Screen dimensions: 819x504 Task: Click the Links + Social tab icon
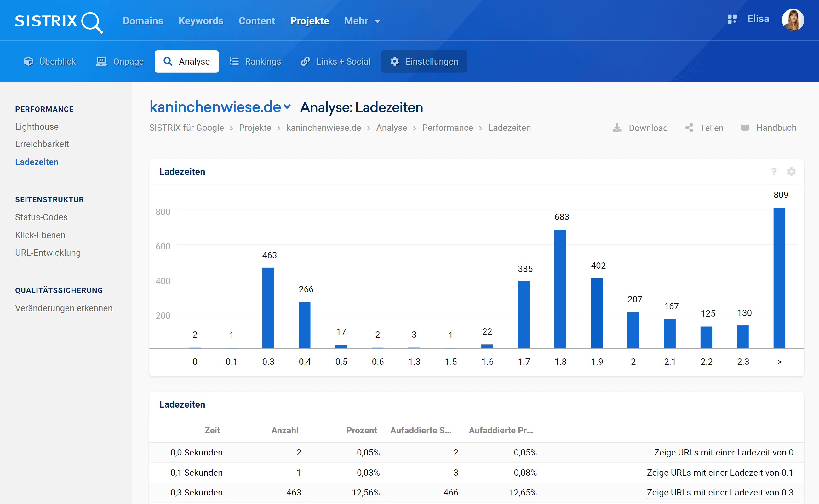click(305, 61)
